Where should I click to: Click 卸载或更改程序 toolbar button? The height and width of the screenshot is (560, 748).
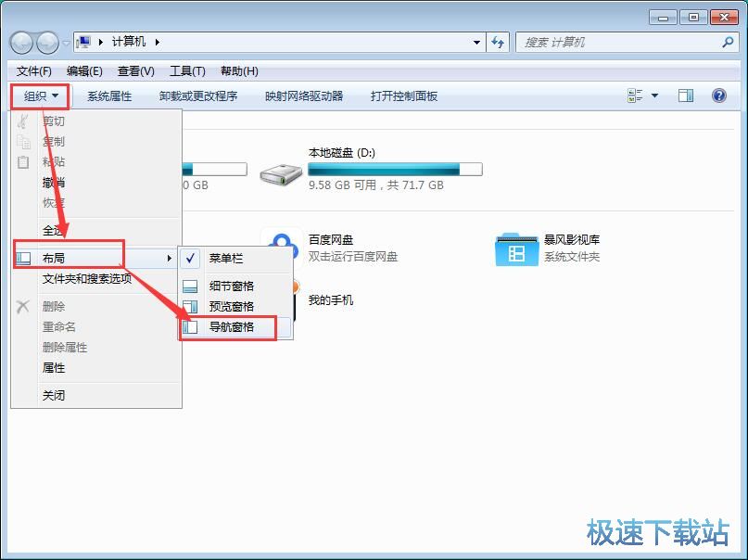pos(198,96)
